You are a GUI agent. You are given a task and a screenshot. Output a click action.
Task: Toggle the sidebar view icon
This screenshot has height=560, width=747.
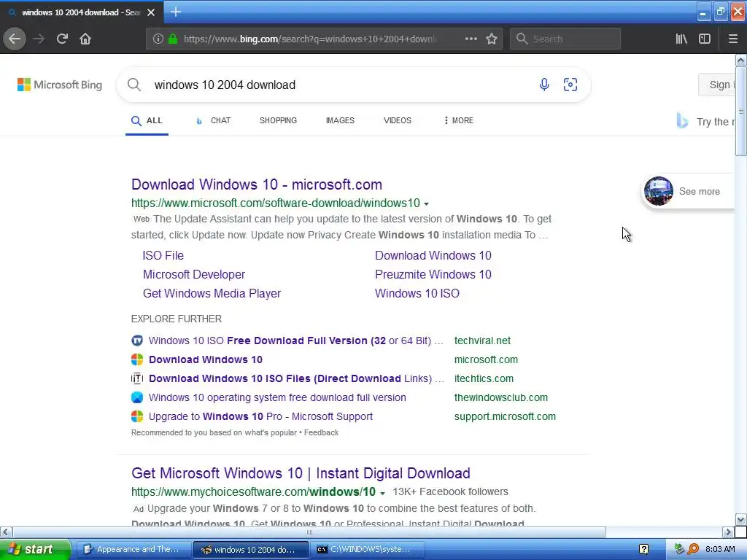click(705, 39)
